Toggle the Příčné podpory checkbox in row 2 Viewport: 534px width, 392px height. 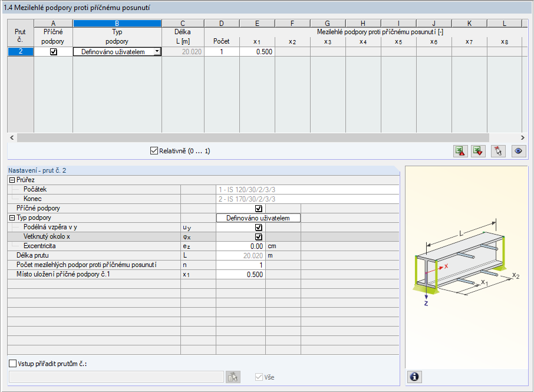point(54,52)
